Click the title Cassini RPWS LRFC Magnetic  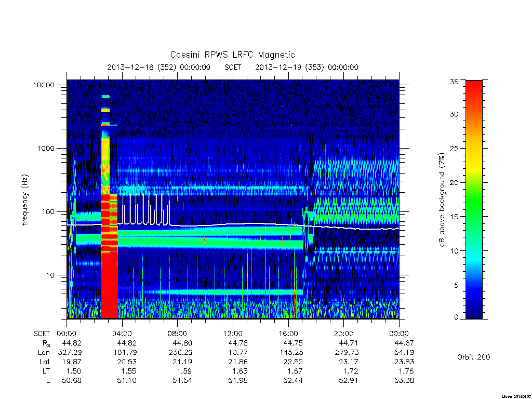[232, 55]
